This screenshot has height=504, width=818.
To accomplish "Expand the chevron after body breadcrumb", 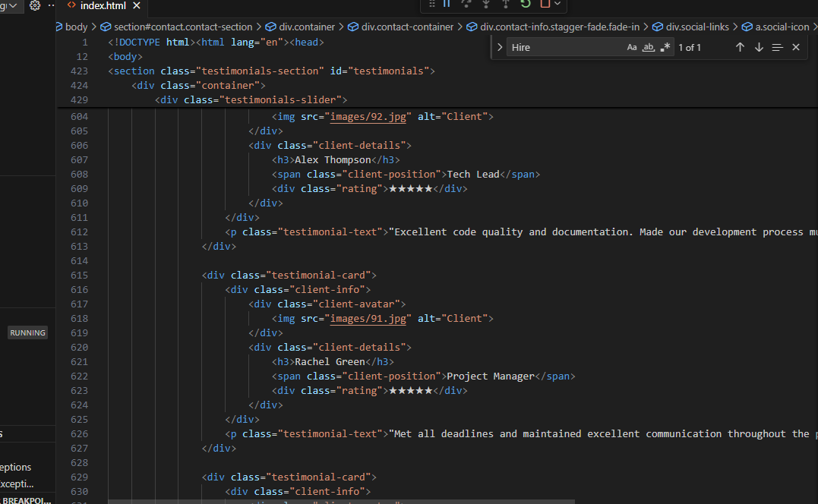I will coord(94,27).
